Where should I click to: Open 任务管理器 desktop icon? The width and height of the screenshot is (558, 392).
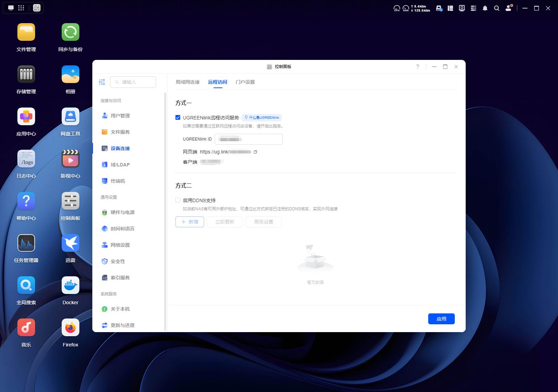(26, 243)
